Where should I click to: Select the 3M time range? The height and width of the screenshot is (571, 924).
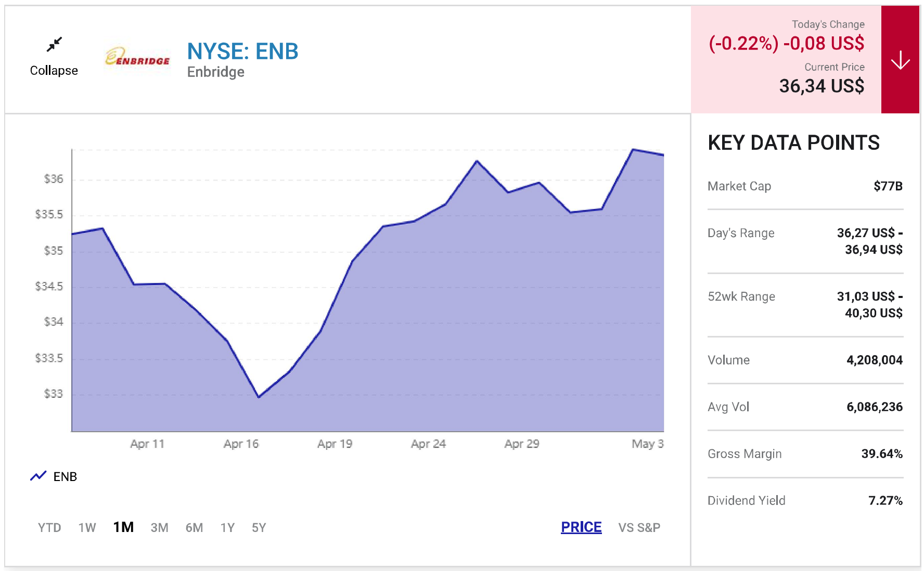pyautogui.click(x=159, y=528)
